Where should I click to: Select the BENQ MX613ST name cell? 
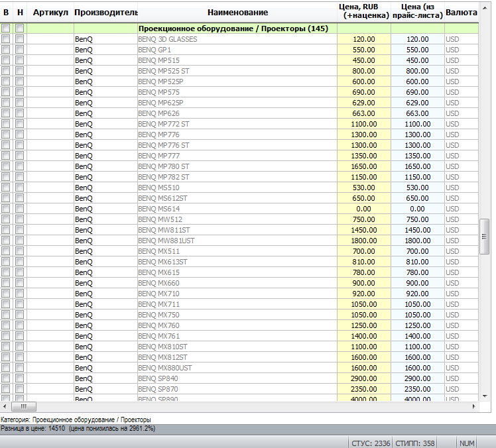pos(237,262)
